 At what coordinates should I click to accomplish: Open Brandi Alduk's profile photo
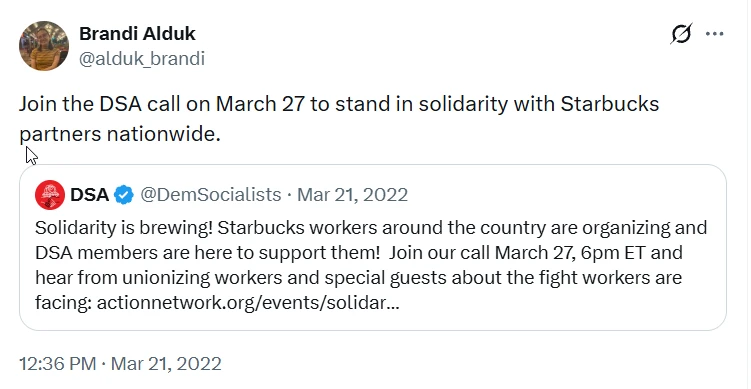coord(44,46)
